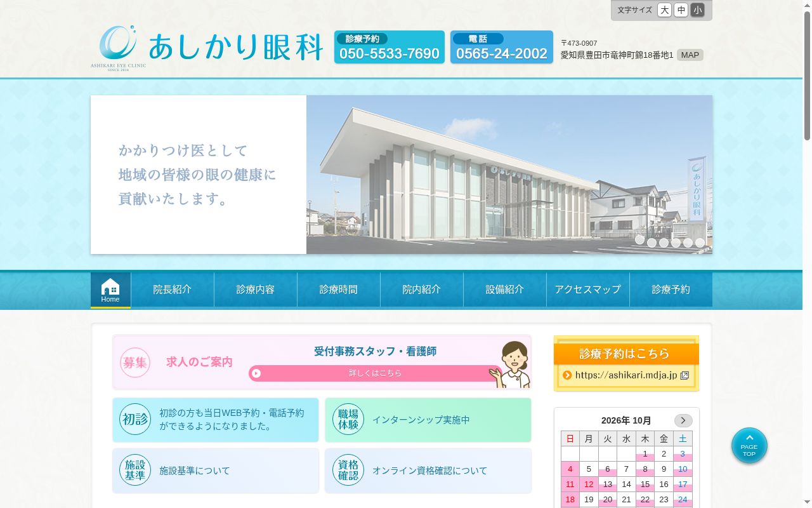Viewport: 812px width, 508px height.
Task: Click the 診療予約はこちら orange banner
Action: [x=626, y=354]
